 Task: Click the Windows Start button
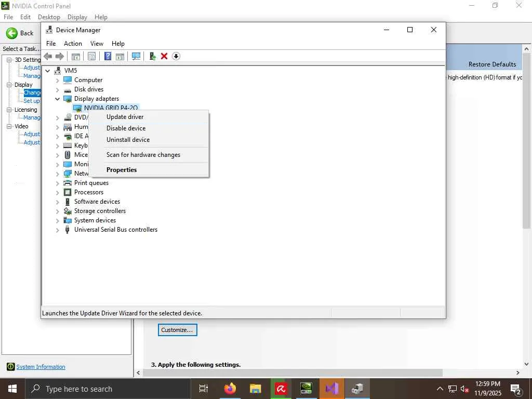[12, 389]
